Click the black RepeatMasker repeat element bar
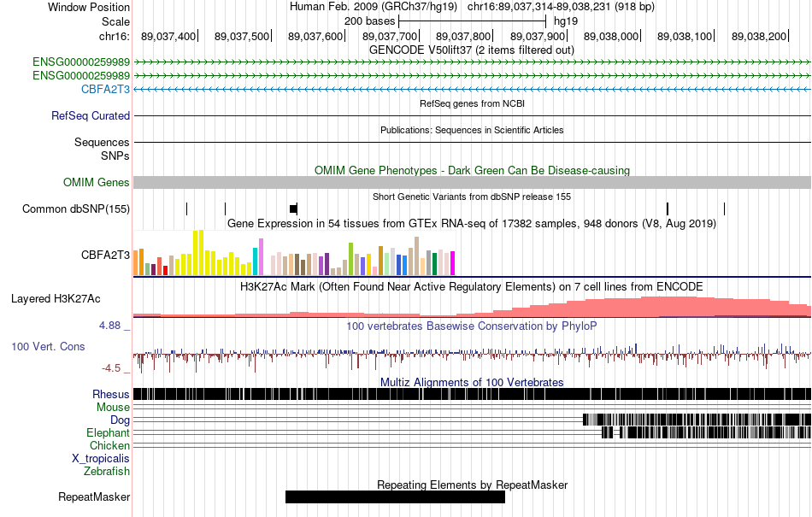 [395, 496]
